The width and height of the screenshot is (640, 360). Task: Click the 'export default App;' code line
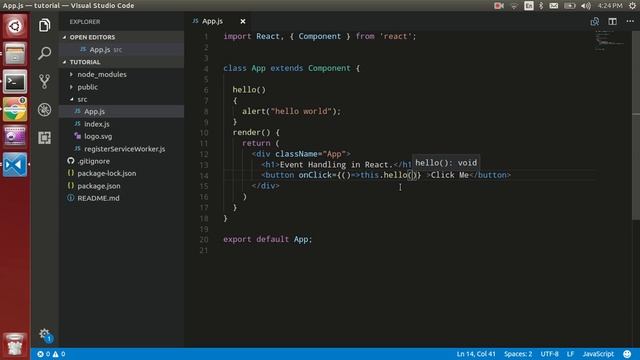coord(267,240)
